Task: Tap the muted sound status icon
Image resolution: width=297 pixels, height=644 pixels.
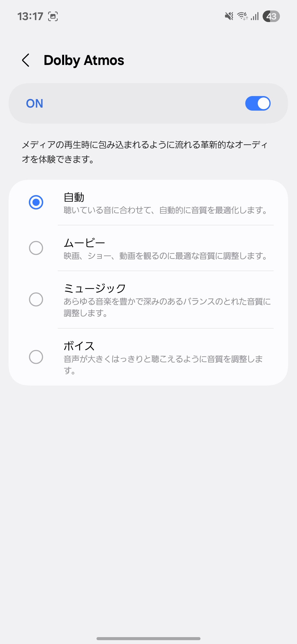Action: pos(229,16)
